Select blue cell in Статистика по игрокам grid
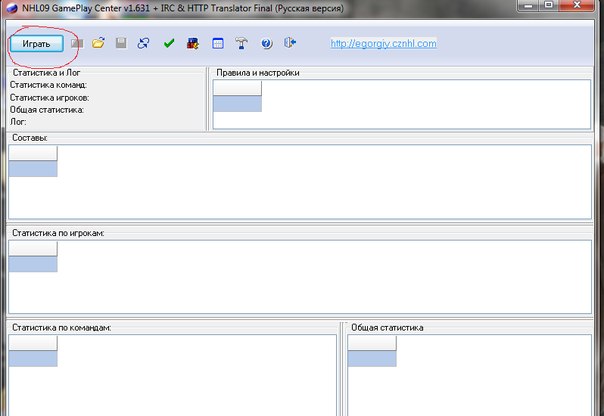 [x=33, y=264]
